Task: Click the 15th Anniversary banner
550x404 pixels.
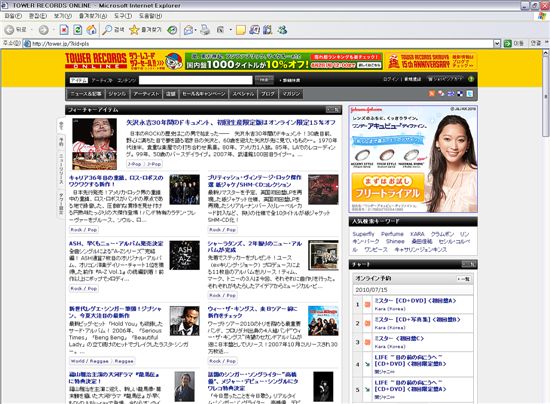Action: click(431, 61)
